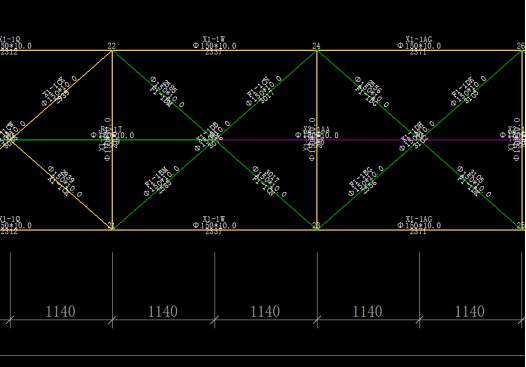Pick the purple horizontal member line
This screenshot has height=367, width=526.
click(369, 140)
